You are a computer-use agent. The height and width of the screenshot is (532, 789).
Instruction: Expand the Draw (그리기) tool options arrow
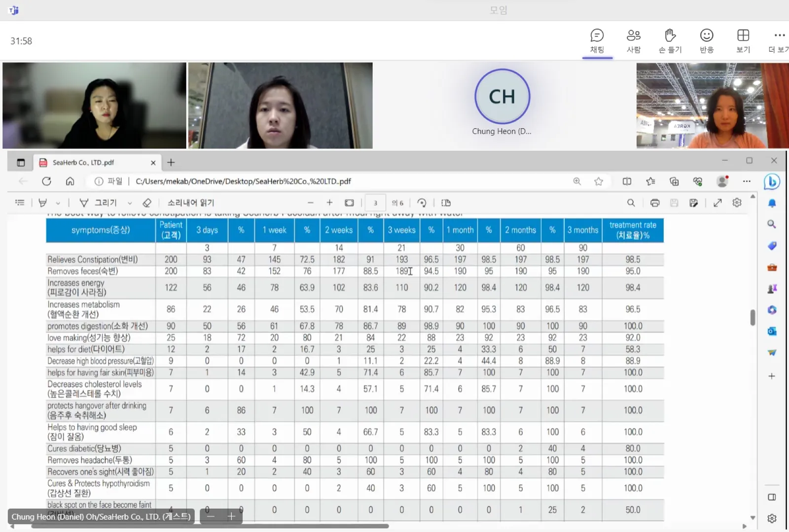pyautogui.click(x=130, y=203)
